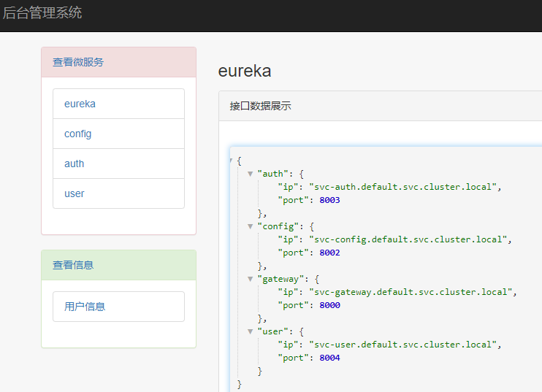Click the 查看微服务 panel heading
This screenshot has width=542, height=392.
78,62
